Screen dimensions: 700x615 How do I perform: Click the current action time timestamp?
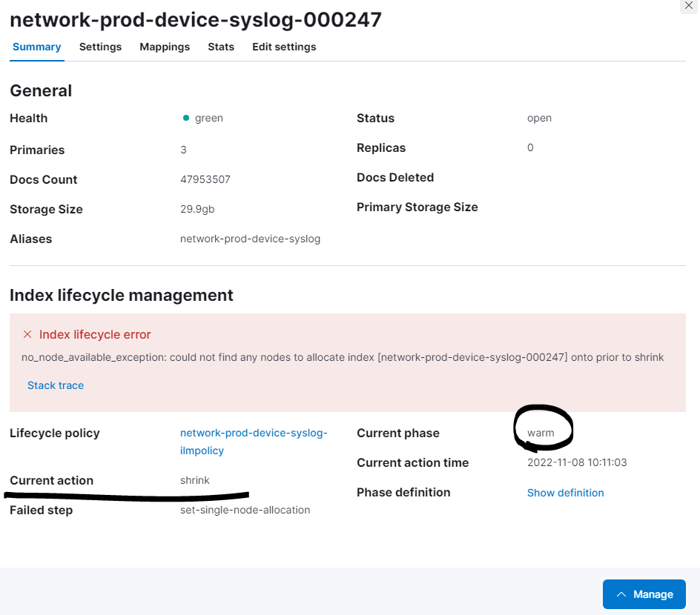point(577,462)
